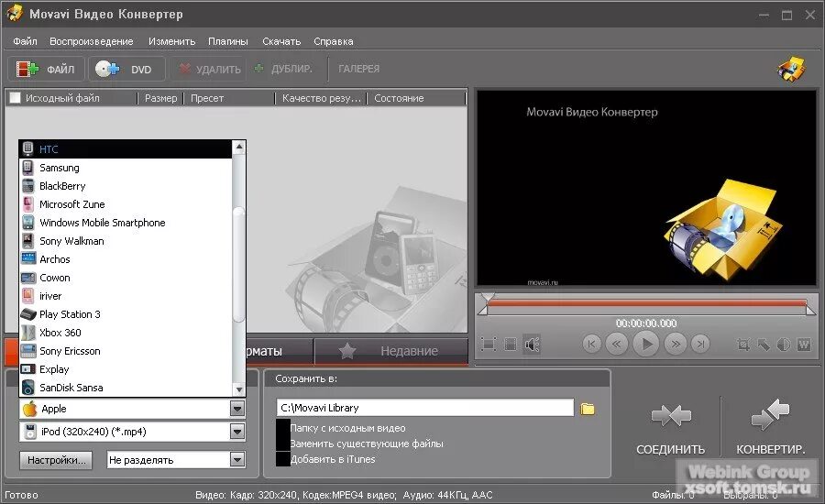
Task: Click the ДУБЛИР. duplicate button
Action: coord(283,69)
